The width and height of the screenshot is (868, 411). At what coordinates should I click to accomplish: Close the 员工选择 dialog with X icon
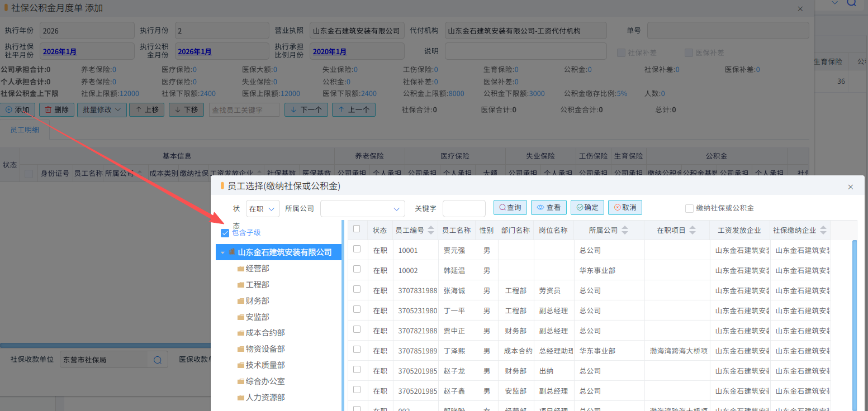[x=851, y=187]
